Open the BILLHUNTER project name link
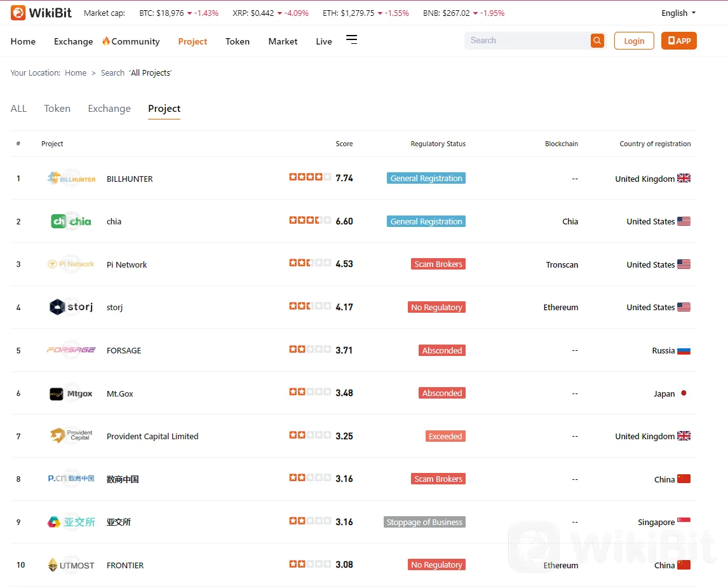 tap(130, 179)
